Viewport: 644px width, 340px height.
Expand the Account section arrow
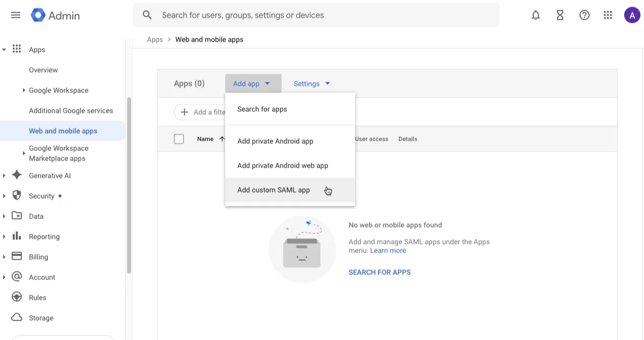(4, 277)
